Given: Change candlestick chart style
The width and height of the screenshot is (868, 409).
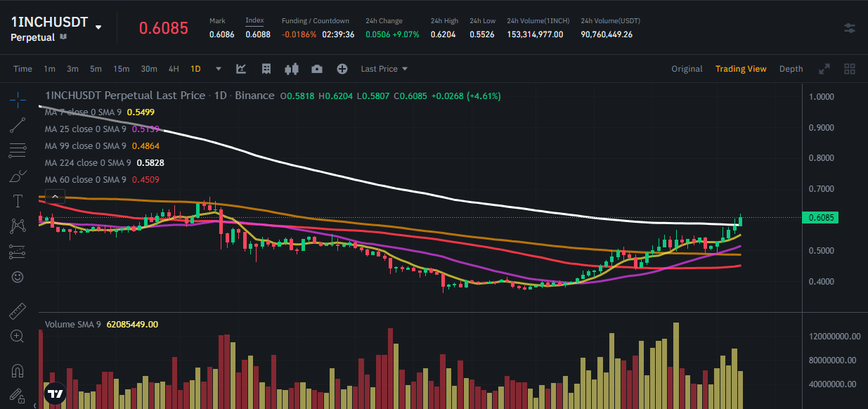Looking at the screenshot, I should pos(292,69).
